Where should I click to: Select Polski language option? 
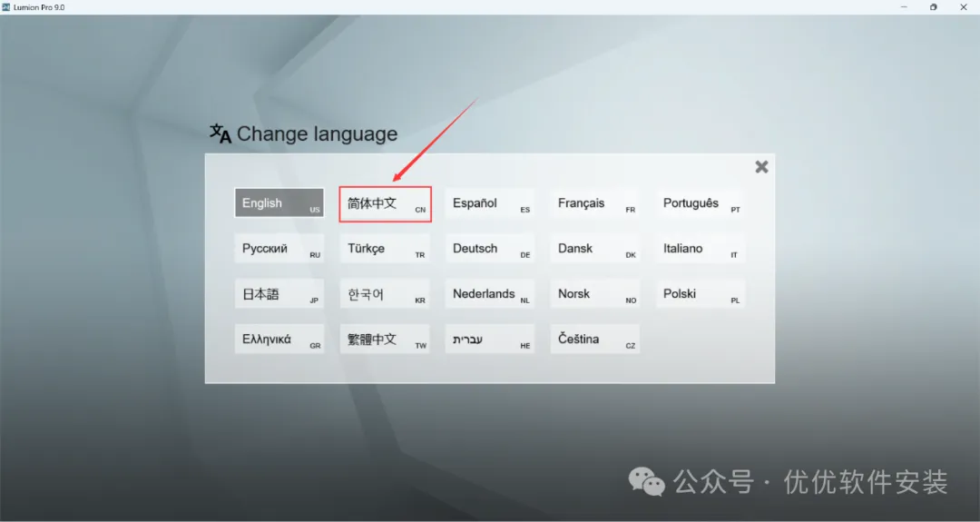pos(700,294)
